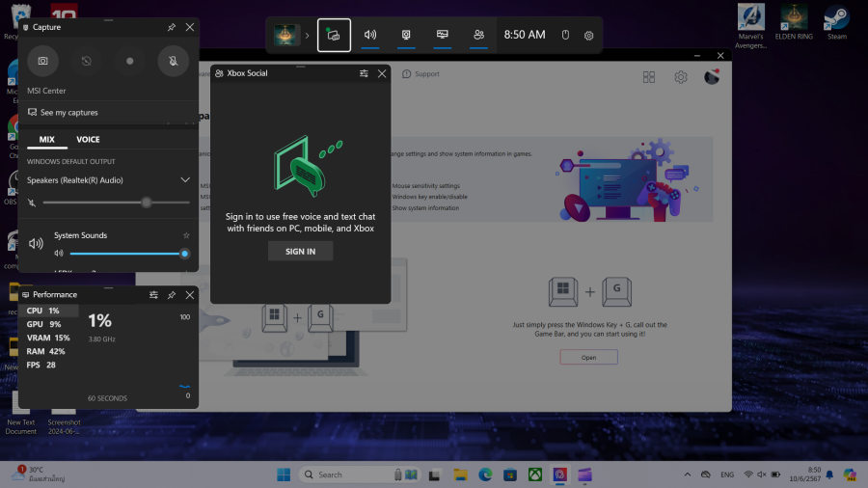This screenshot has height=488, width=868.
Task: Expand the game list chevron arrow
Action: point(307,35)
